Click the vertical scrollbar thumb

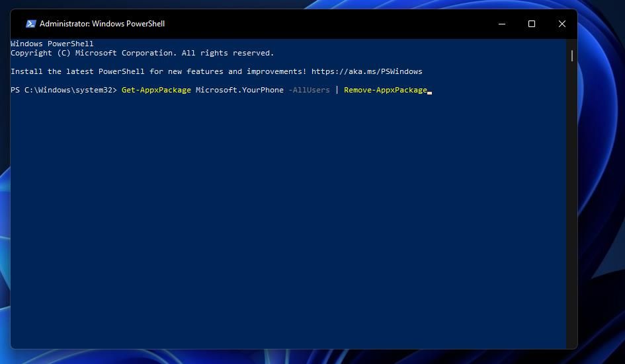[571, 55]
